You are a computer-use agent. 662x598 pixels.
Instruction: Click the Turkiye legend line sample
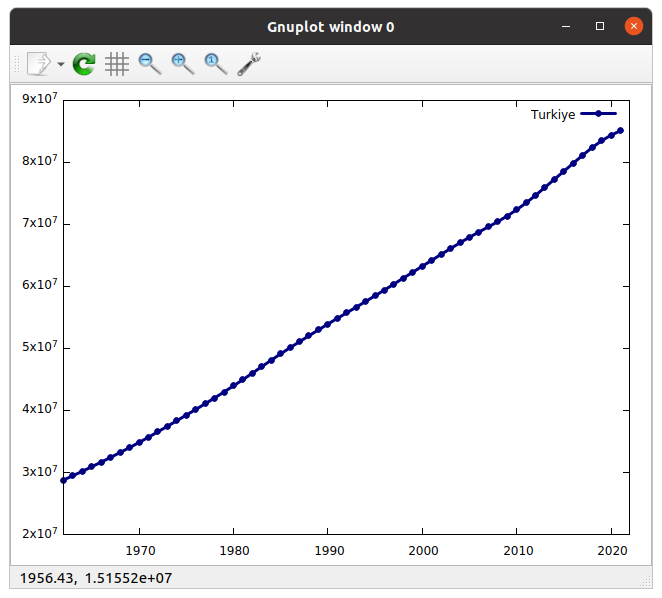pos(599,115)
